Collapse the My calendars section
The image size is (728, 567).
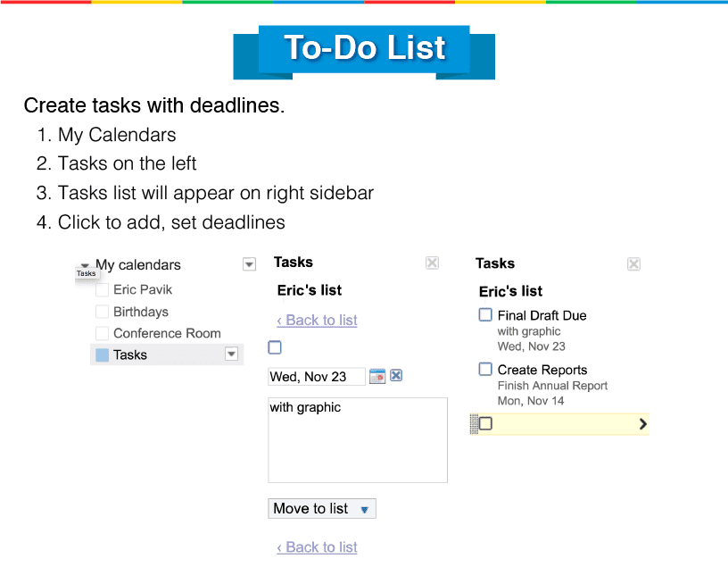pyautogui.click(x=84, y=265)
